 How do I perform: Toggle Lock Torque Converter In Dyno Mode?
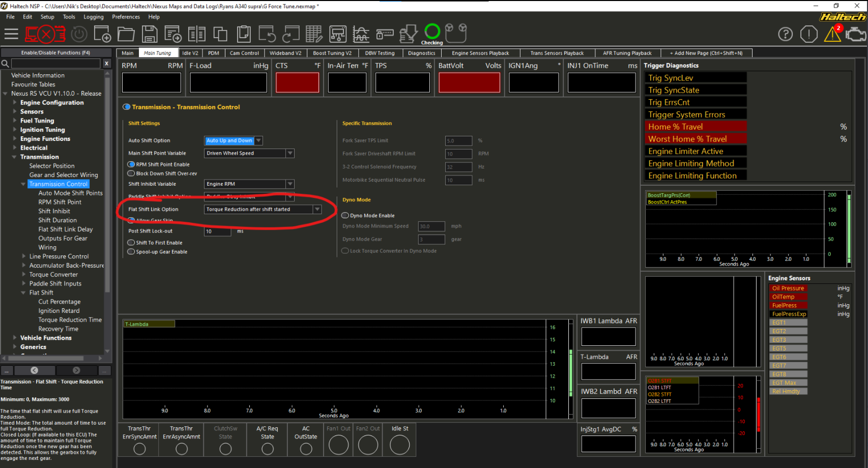click(345, 251)
